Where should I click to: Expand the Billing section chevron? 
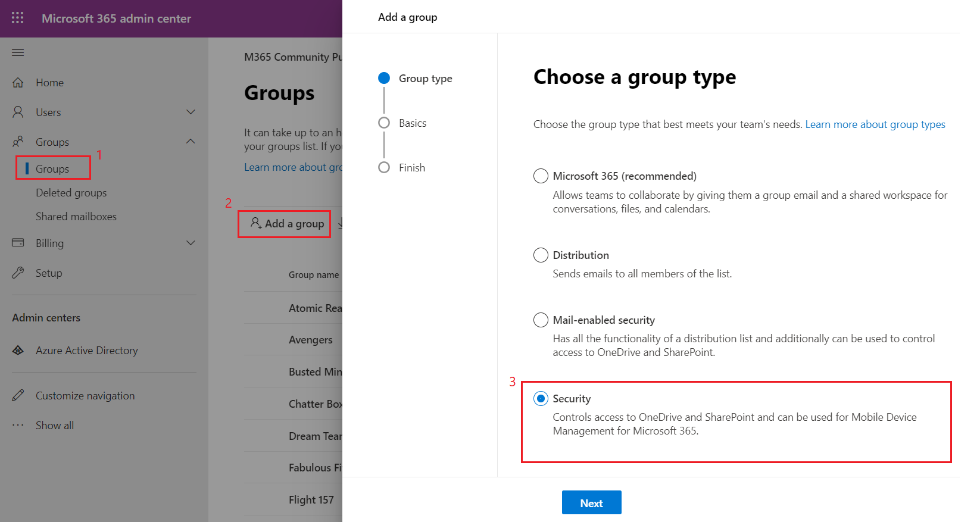[191, 243]
